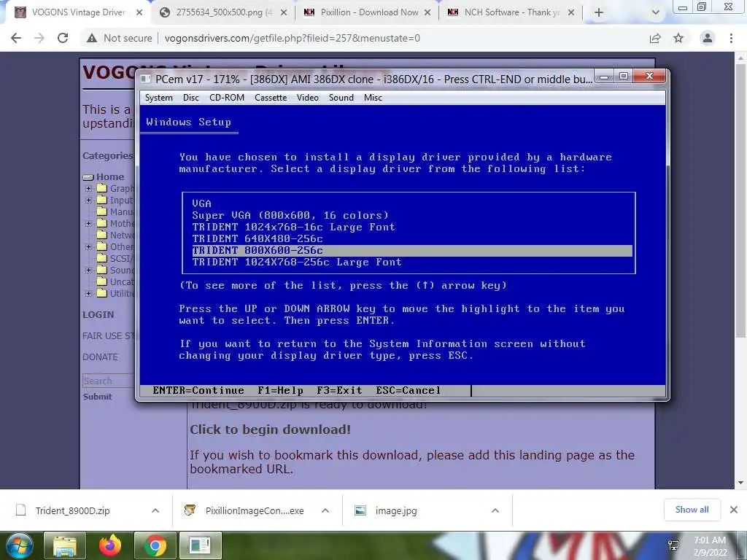Image resolution: width=747 pixels, height=560 pixels.
Task: Switch to 2755634_500x500.png tab
Action: click(x=224, y=12)
